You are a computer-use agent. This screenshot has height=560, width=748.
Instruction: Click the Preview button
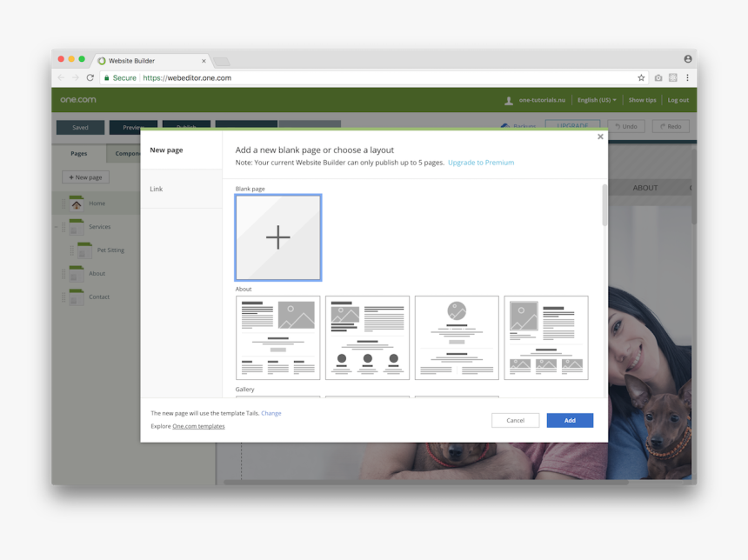coord(133,127)
